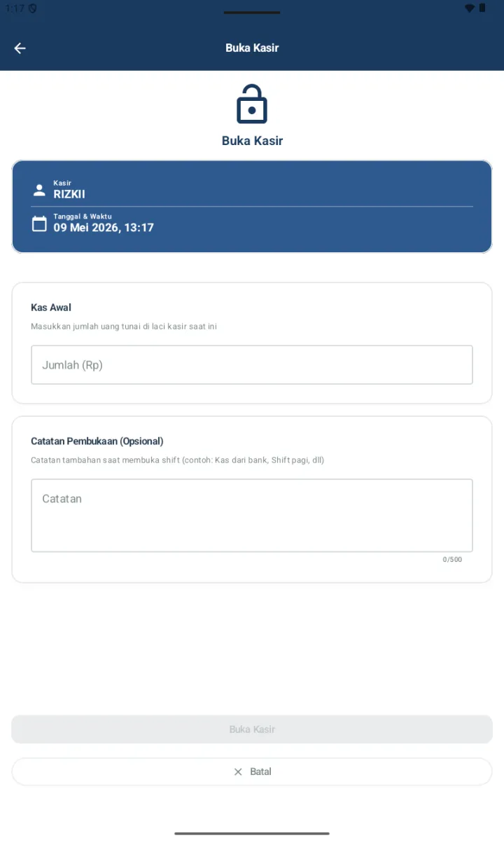Image resolution: width=504 pixels, height=845 pixels.
Task: Tap the cashier person icon
Action: [39, 190]
